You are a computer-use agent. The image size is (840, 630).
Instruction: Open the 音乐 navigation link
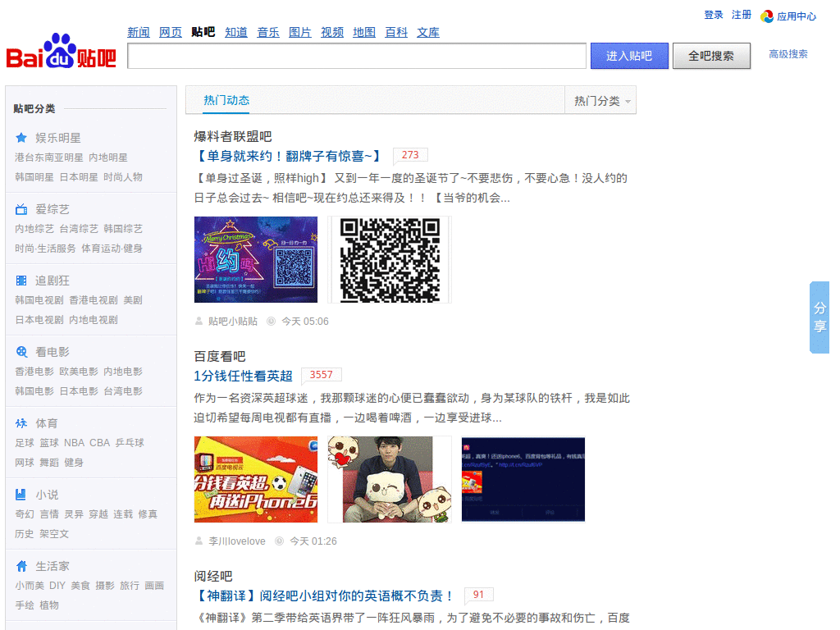point(268,32)
